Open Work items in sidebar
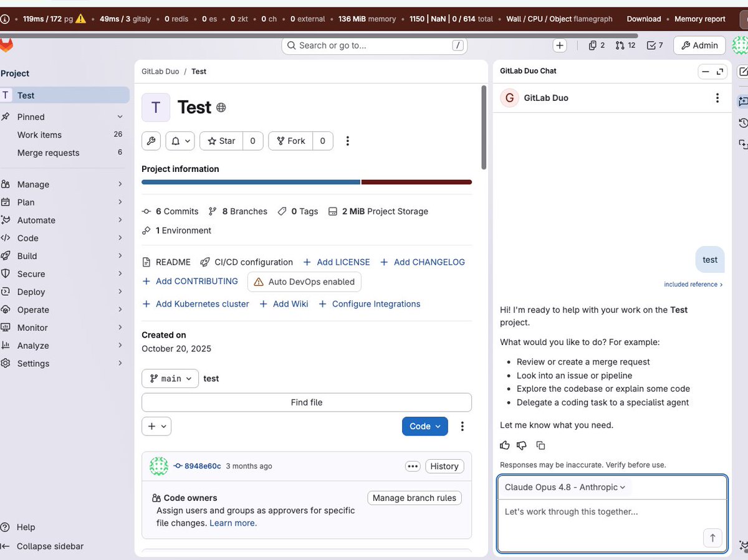Screen dimensions: 748x560 (65, 135)
